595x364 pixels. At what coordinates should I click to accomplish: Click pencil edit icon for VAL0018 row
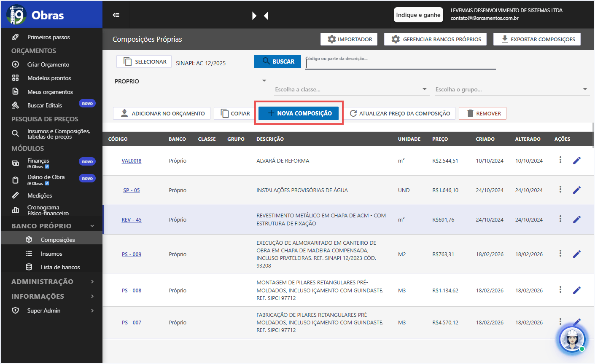point(577,160)
